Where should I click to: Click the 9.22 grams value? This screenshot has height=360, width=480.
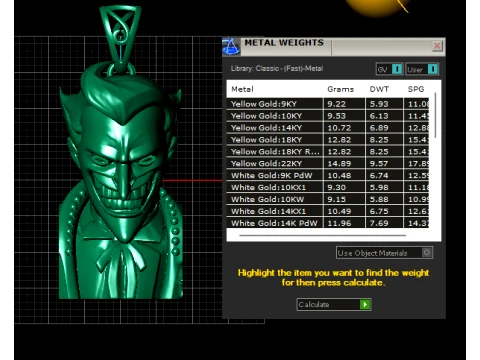pos(336,104)
